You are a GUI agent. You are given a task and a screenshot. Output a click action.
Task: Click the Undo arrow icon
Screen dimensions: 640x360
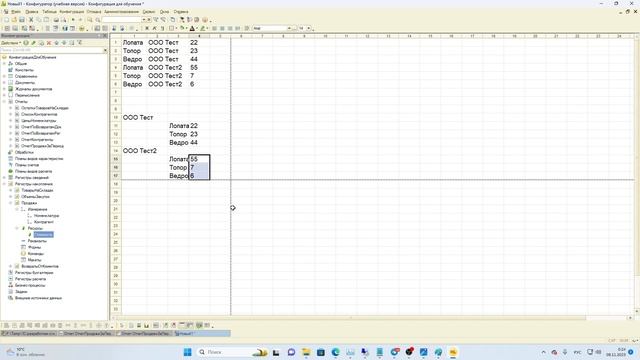(x=73, y=20)
